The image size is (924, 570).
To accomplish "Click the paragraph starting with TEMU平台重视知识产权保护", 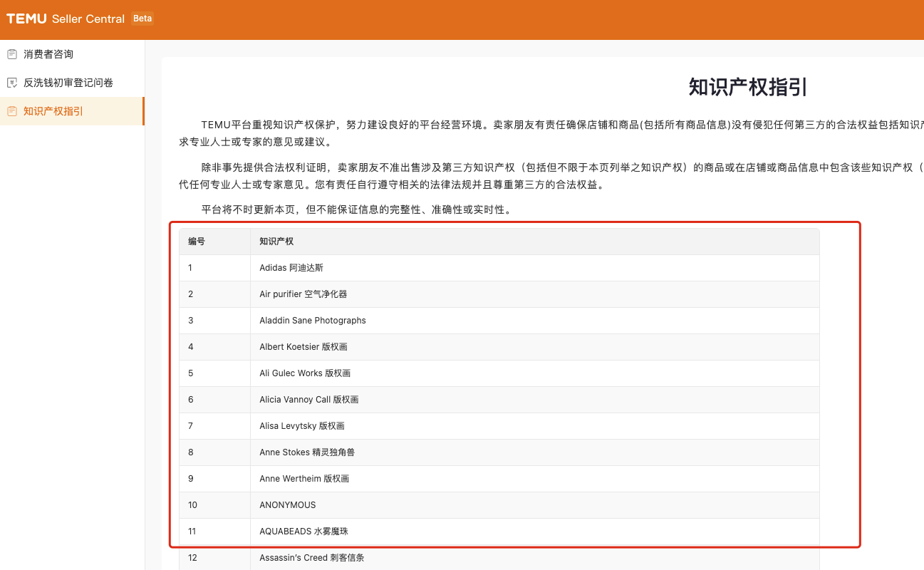I will click(551, 133).
